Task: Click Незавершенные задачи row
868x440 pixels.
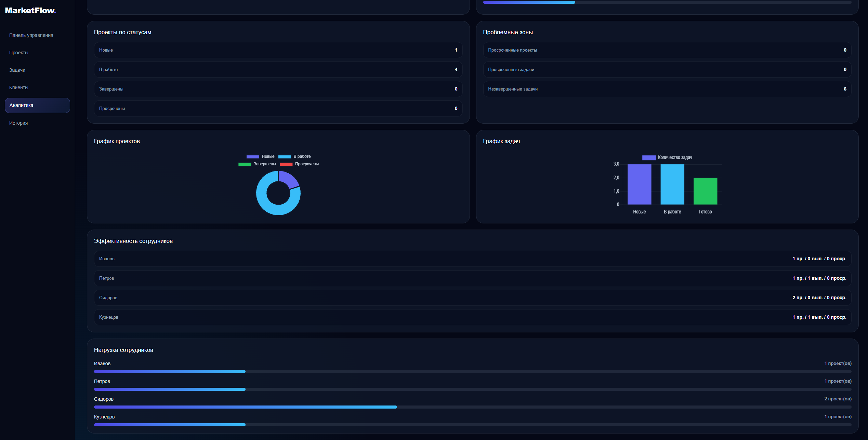Action: [667, 89]
